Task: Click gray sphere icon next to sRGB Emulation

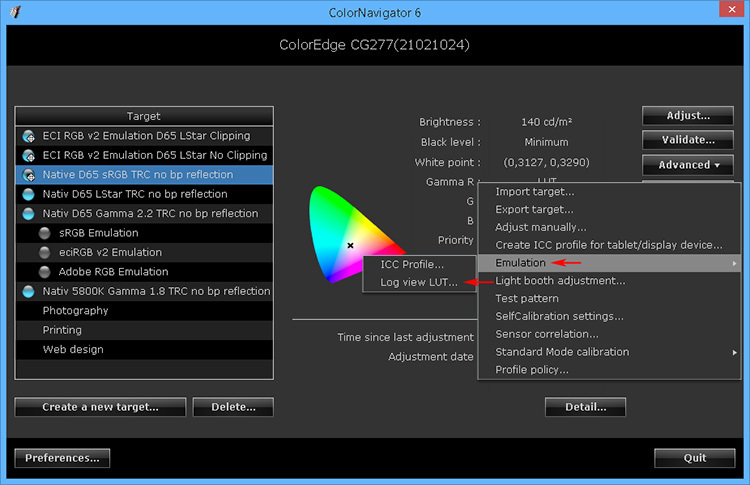Action: tap(44, 233)
